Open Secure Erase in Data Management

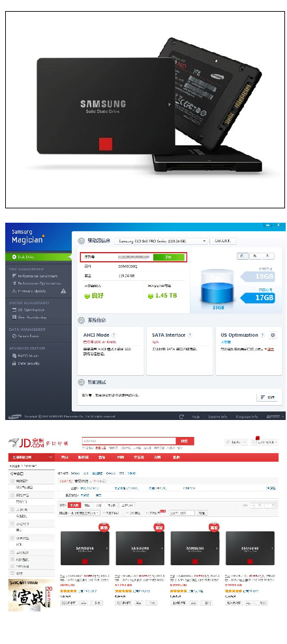tap(25, 336)
